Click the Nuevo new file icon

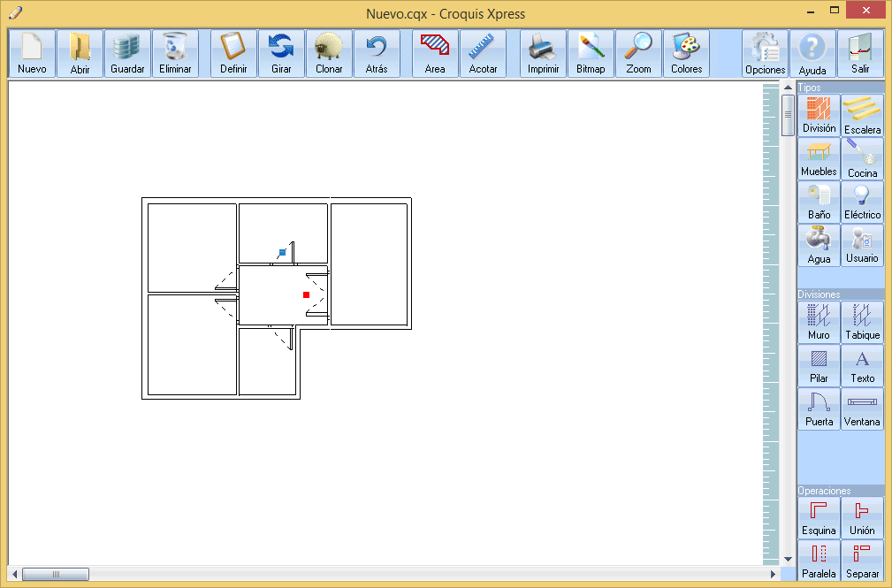coord(32,54)
